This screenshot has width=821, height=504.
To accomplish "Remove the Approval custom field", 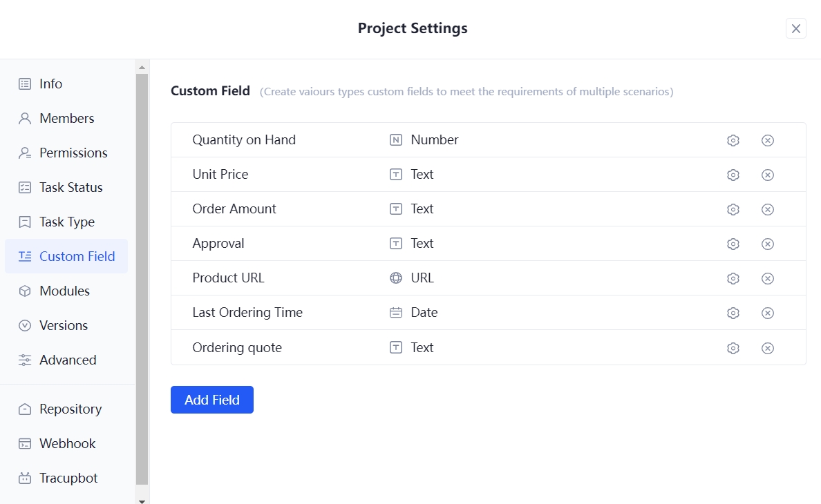I will pyautogui.click(x=768, y=244).
